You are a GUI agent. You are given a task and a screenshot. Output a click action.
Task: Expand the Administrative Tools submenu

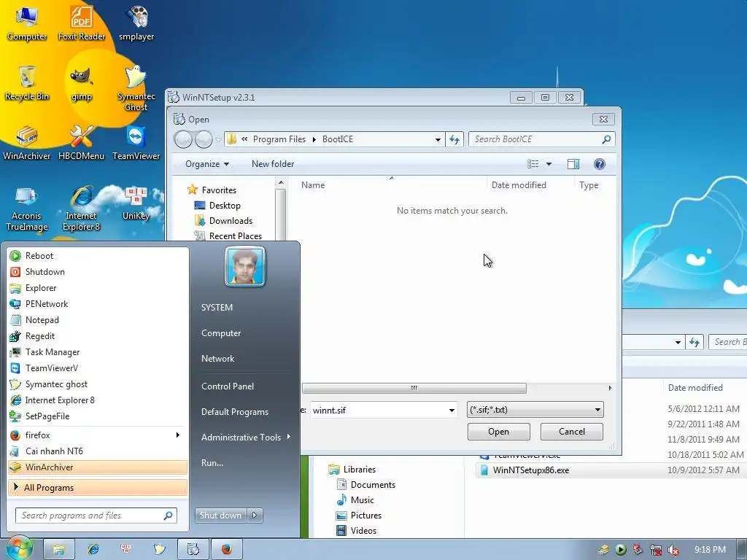245,437
